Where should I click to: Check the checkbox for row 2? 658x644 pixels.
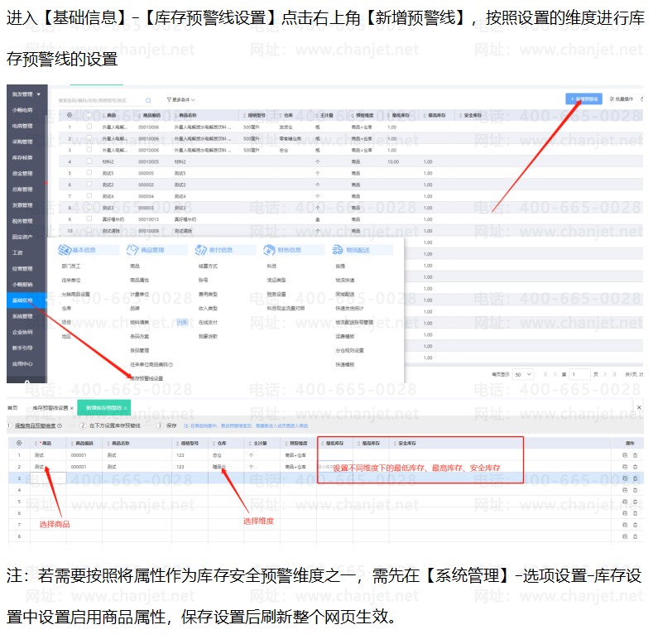[89, 137]
